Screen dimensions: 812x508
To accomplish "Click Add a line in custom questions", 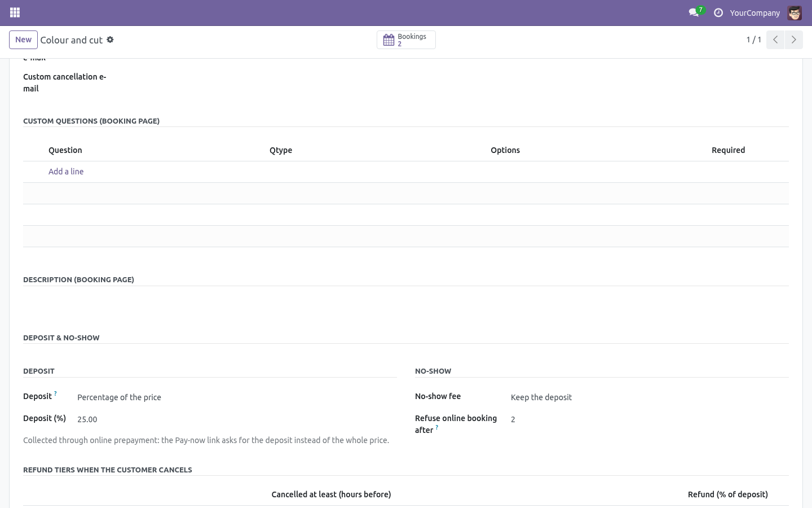I will [x=66, y=172].
